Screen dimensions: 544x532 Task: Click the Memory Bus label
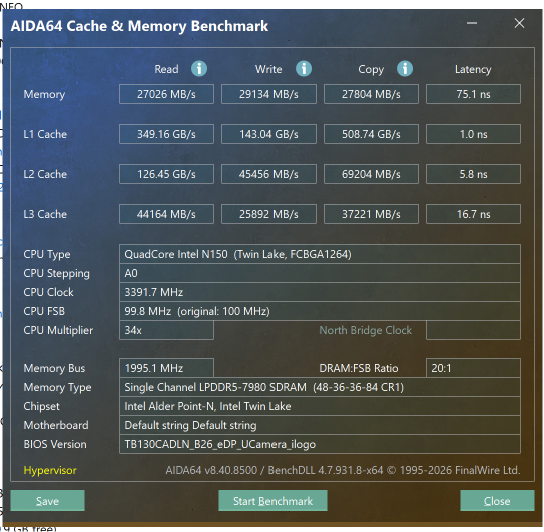tap(54, 368)
